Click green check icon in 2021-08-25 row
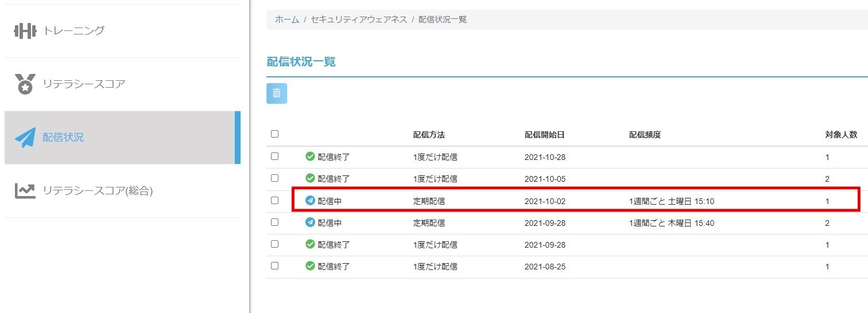The width and height of the screenshot is (868, 313). 310,266
